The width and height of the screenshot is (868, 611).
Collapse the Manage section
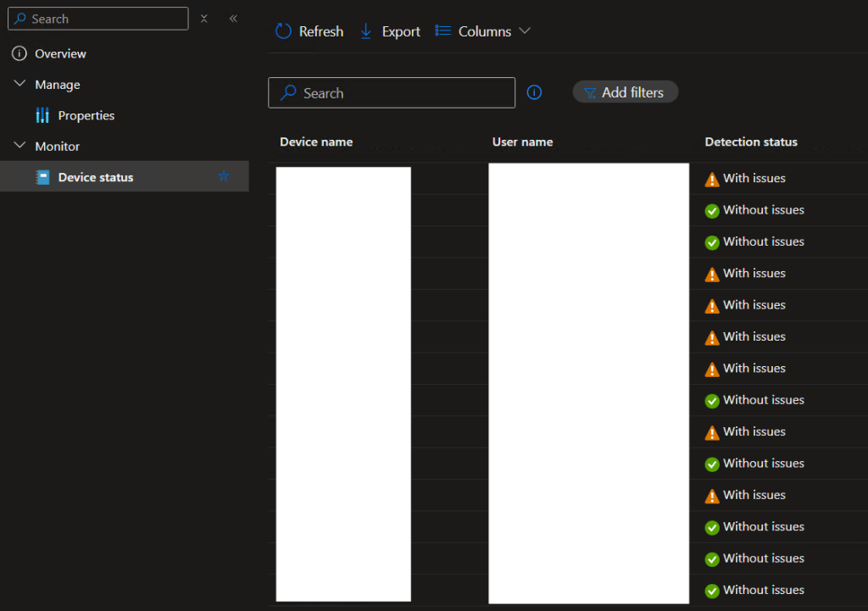coord(20,85)
